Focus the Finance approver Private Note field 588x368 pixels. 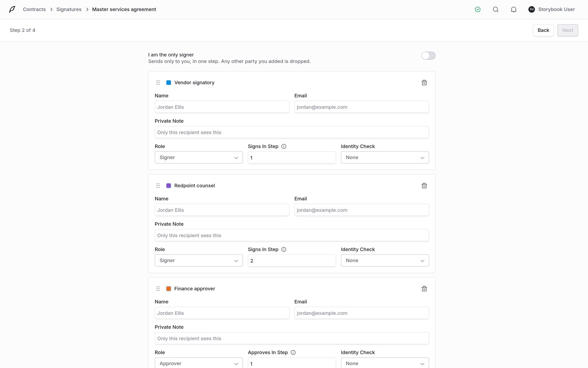click(292, 338)
